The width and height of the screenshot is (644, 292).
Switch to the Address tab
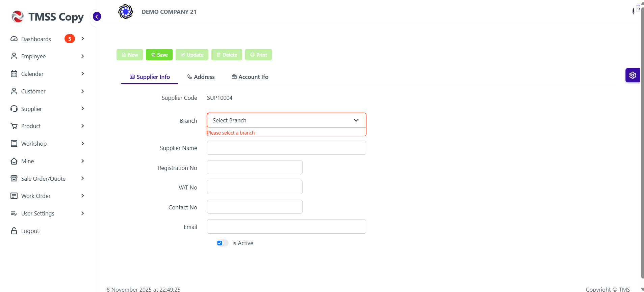[x=201, y=77]
